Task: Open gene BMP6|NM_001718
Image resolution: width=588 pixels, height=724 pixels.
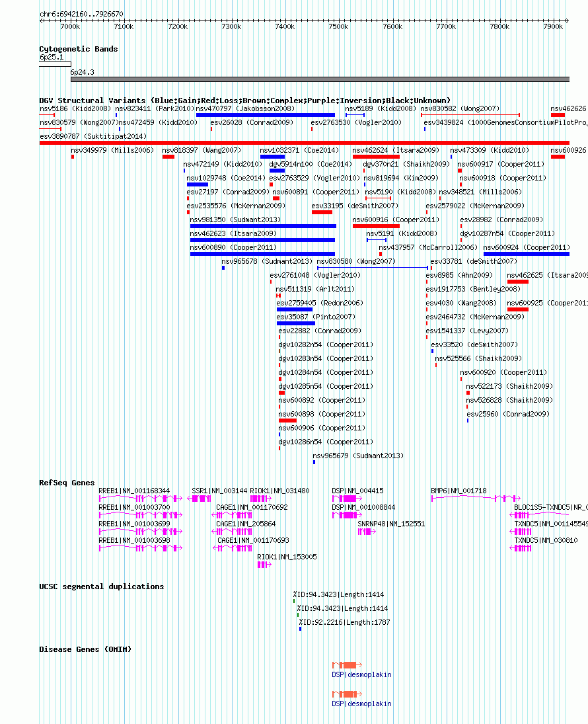Action: coord(459,491)
